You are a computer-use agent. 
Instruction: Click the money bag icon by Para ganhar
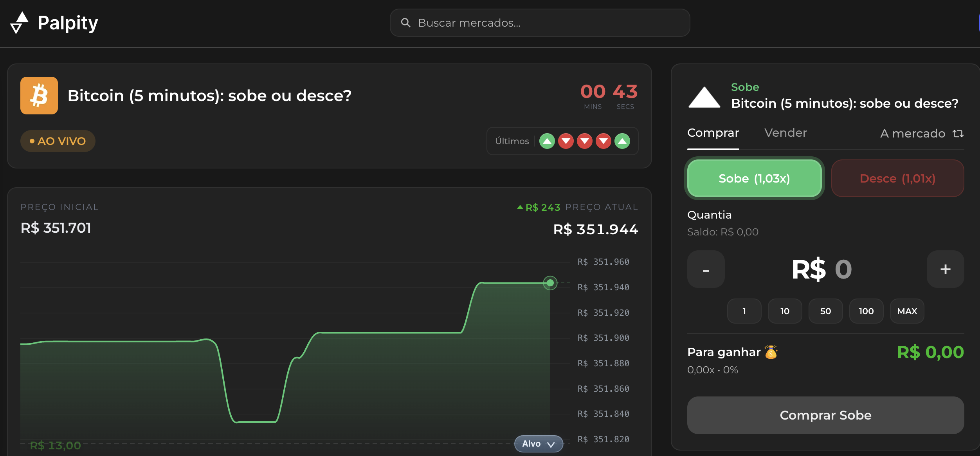click(x=771, y=352)
